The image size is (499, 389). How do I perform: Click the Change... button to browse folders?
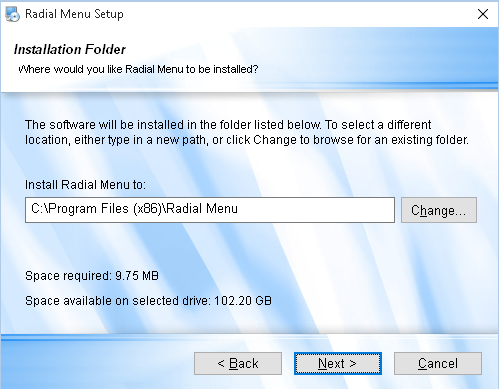coord(439,210)
